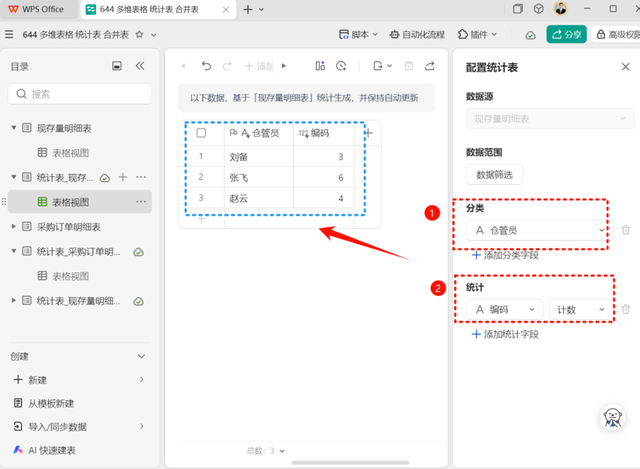This screenshot has width=640, height=469.
Task: Collapse the directory sidebar with double chevron
Action: click(x=140, y=66)
